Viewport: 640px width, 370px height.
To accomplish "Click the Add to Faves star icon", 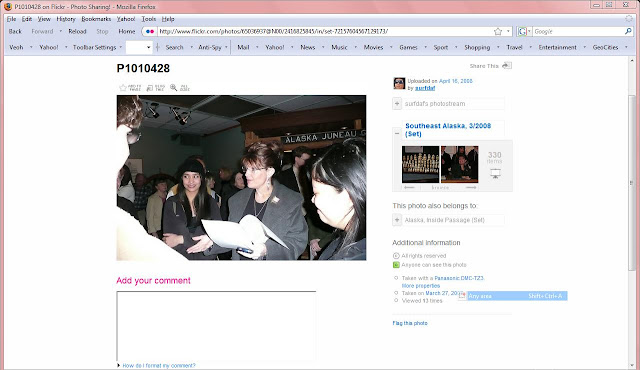I will [123, 88].
